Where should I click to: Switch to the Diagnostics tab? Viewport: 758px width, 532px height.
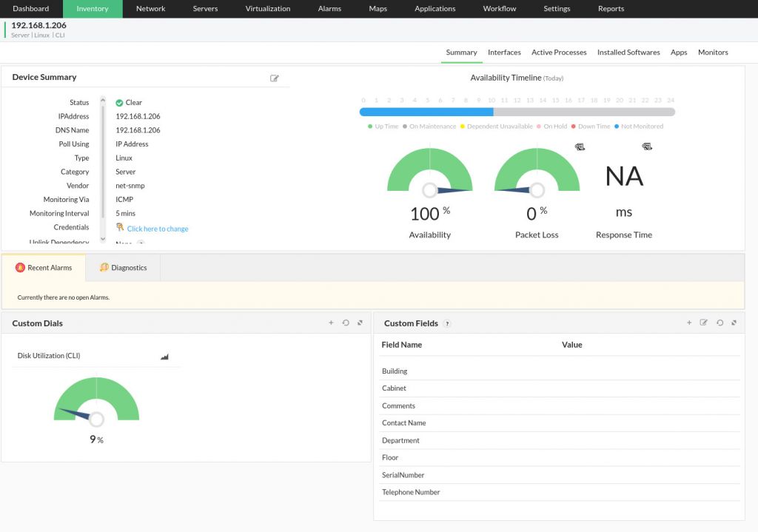124,267
